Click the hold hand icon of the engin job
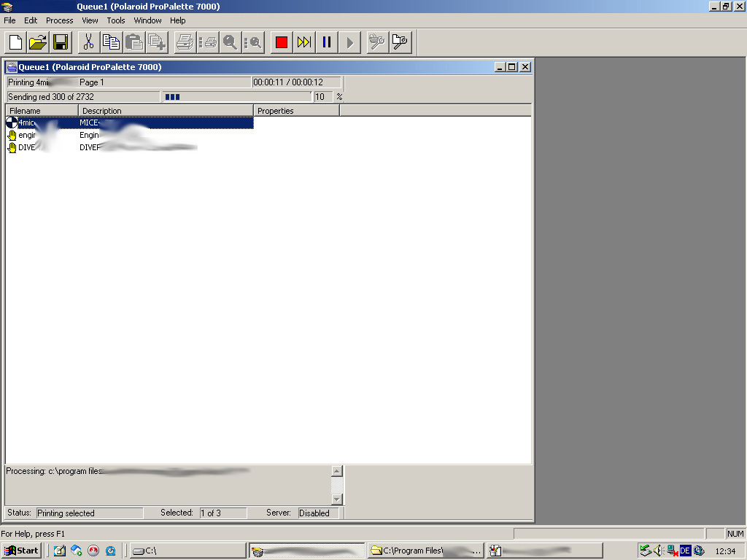The image size is (747, 560). pos(12,135)
